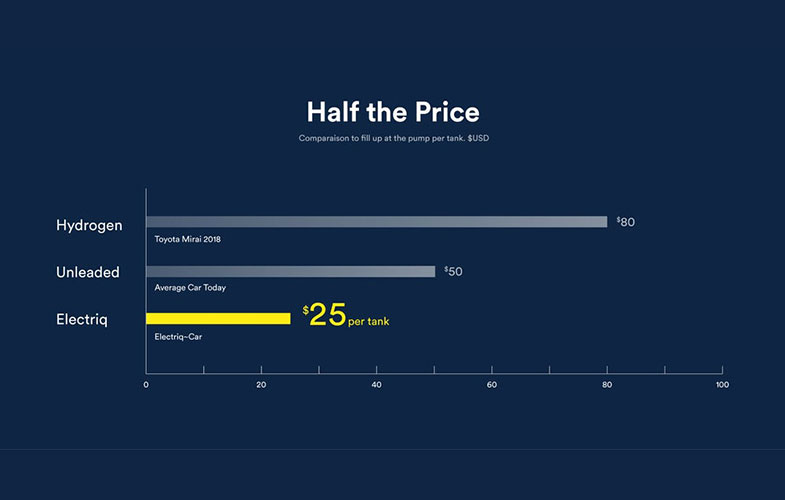
Task: Click the 0 axis label
Action: tap(146, 385)
